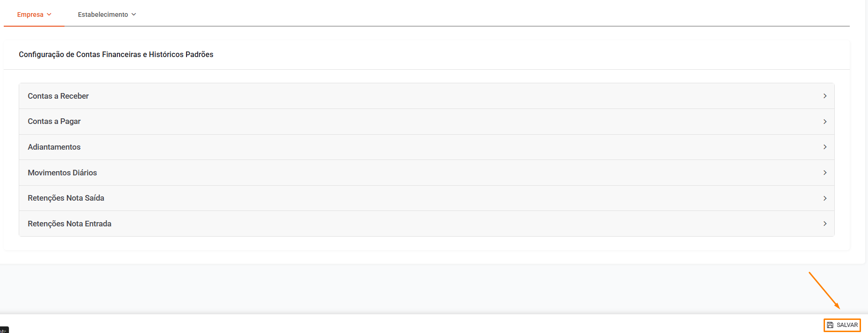Expand the Contas a Pagar section
This screenshot has width=868, height=333.
[54, 122]
